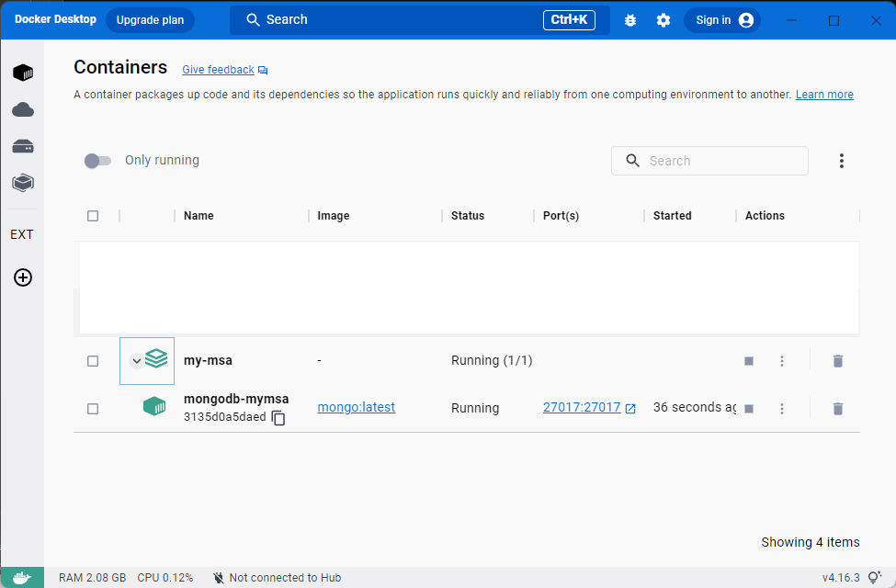Screen dimensions: 896x588
Task: Open port 27017 in browser icon
Action: 630,408
